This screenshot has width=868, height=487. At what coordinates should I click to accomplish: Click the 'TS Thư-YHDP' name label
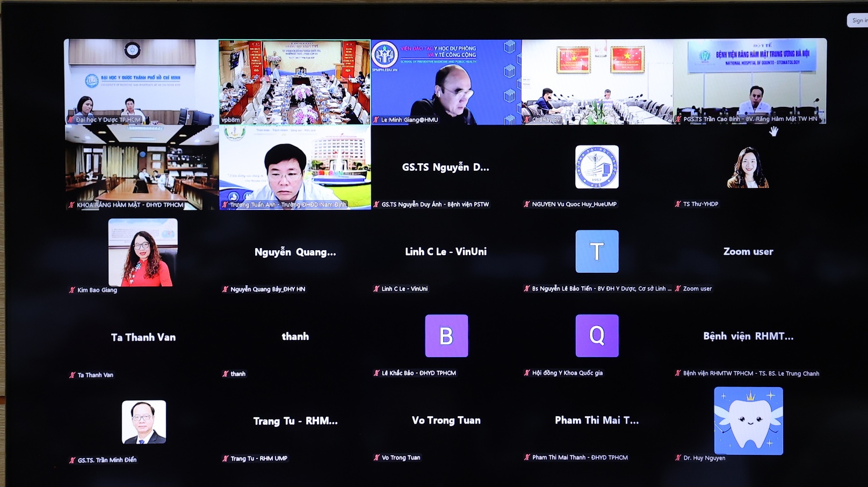click(x=700, y=204)
